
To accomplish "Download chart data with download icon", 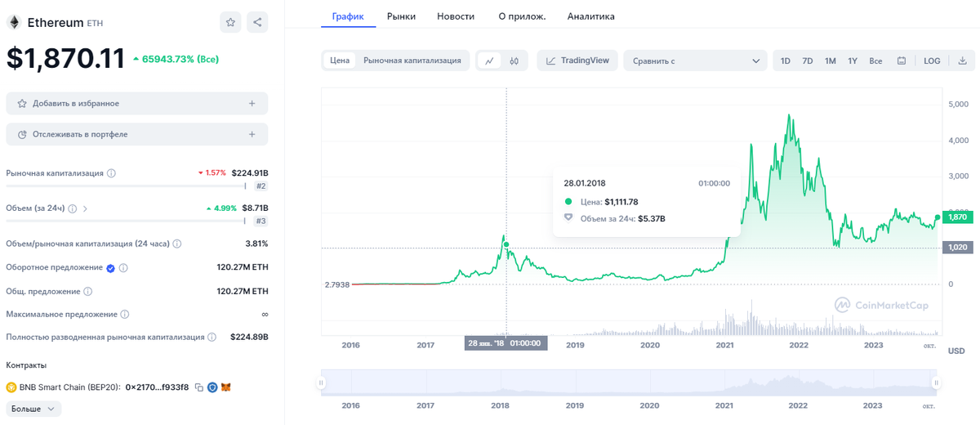I will click(962, 60).
